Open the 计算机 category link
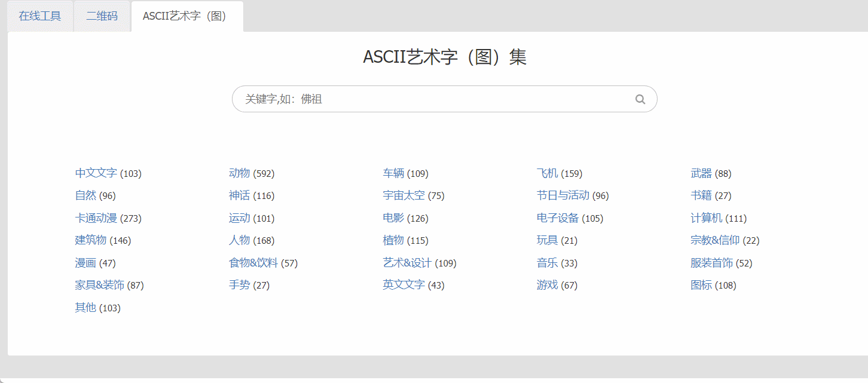Screen dimensions: 868x383 tap(707, 218)
